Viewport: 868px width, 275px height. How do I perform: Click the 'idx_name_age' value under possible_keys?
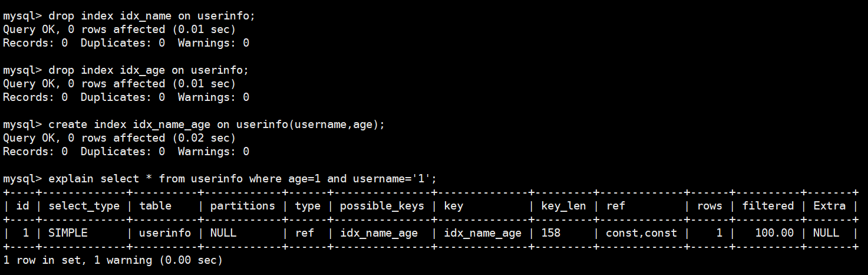pos(379,233)
